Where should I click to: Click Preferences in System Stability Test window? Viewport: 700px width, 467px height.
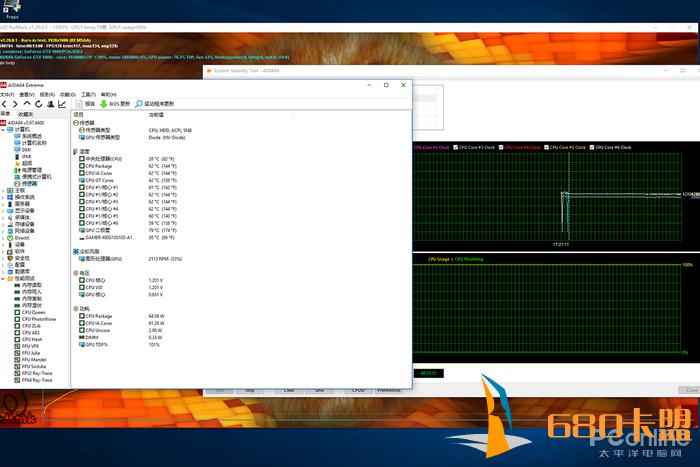(x=388, y=391)
